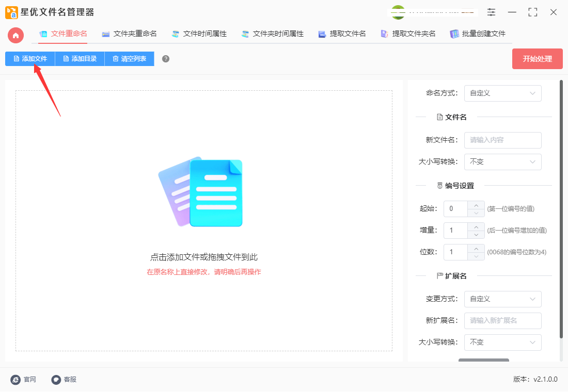Click the user avatar in title bar
The image size is (568, 392).
398,12
